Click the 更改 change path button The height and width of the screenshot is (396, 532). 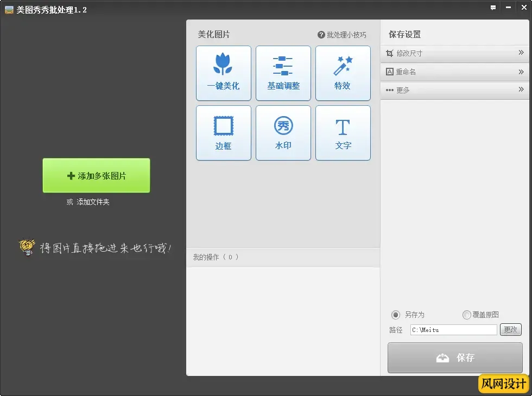(510, 329)
